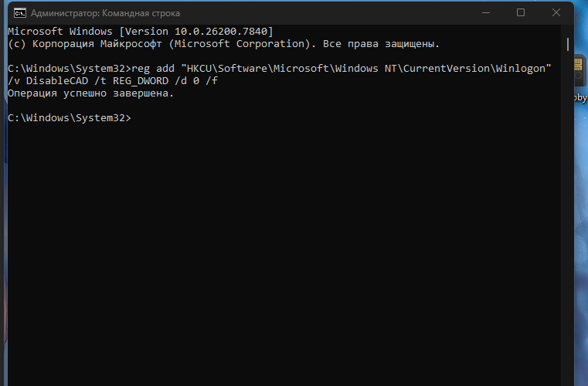Select the partially visible desktop icon at right edge
The width and height of the screenshot is (588, 386).
tap(580, 71)
